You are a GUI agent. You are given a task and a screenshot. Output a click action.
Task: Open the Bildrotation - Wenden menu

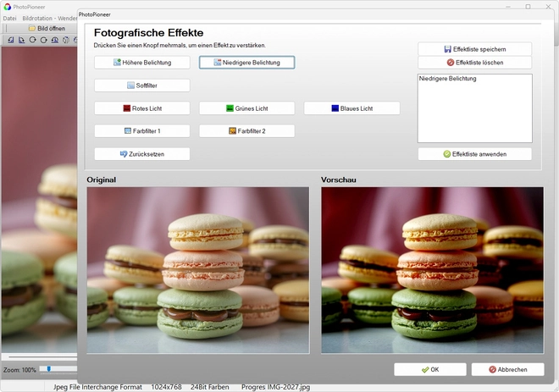click(x=51, y=18)
